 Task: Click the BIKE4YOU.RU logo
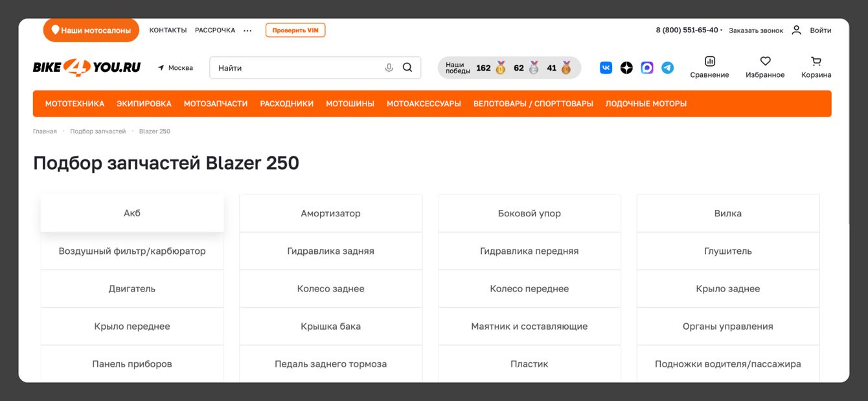point(87,67)
